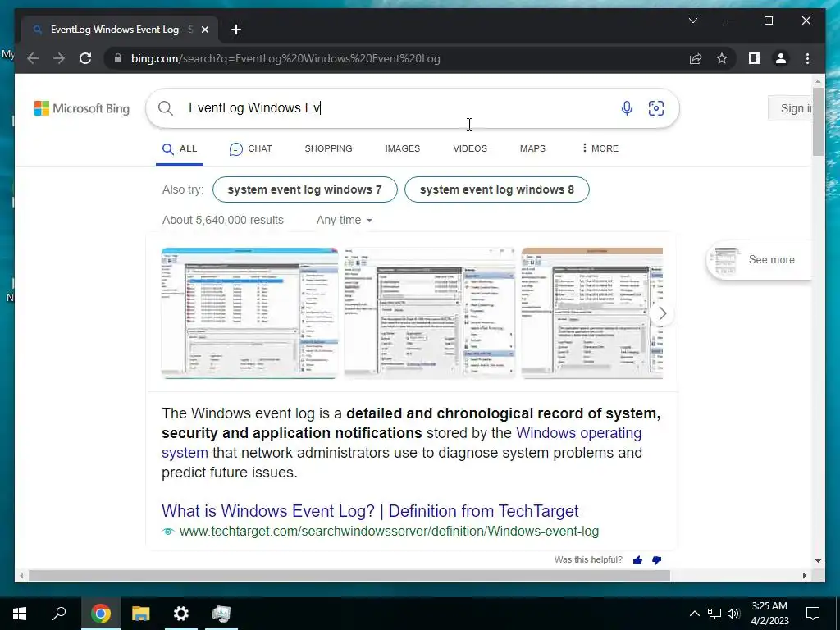The height and width of the screenshot is (630, 840).
Task: Click the About 5,640,000 results text
Action: 223,220
